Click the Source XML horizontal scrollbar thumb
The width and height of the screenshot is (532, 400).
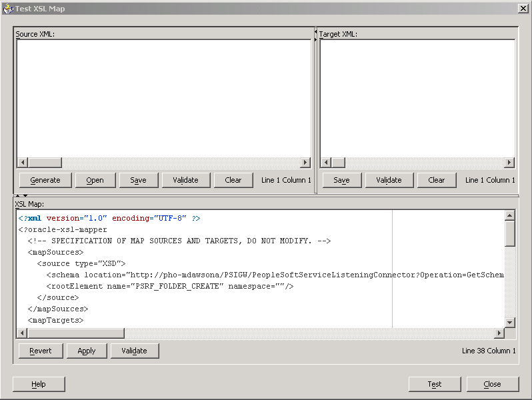pos(45,163)
